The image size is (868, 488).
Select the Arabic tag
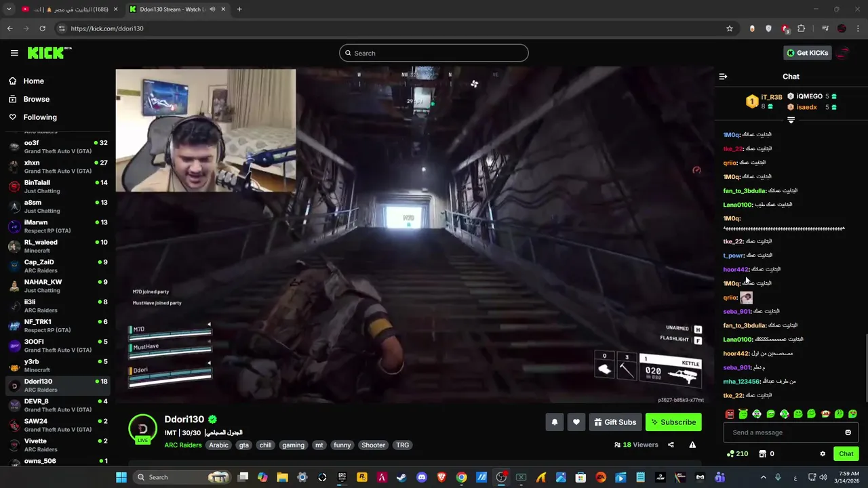[x=218, y=445]
